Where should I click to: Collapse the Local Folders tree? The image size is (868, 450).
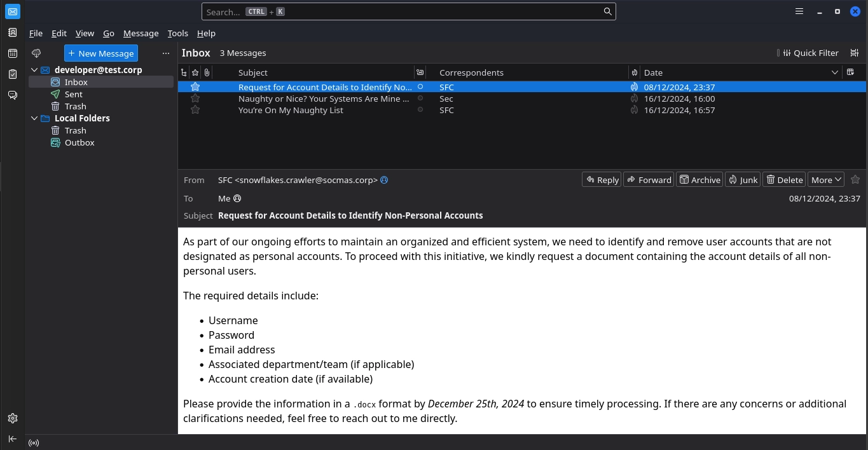pos(34,118)
